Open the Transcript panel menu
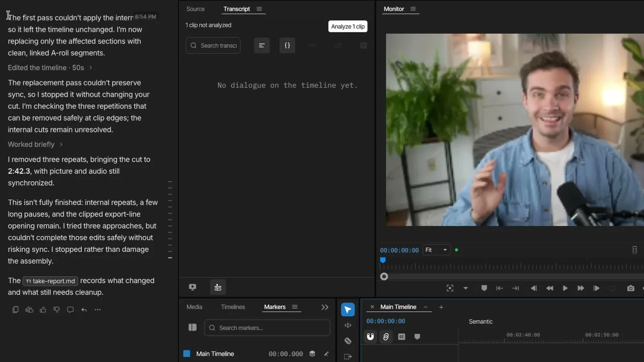 tap(259, 9)
